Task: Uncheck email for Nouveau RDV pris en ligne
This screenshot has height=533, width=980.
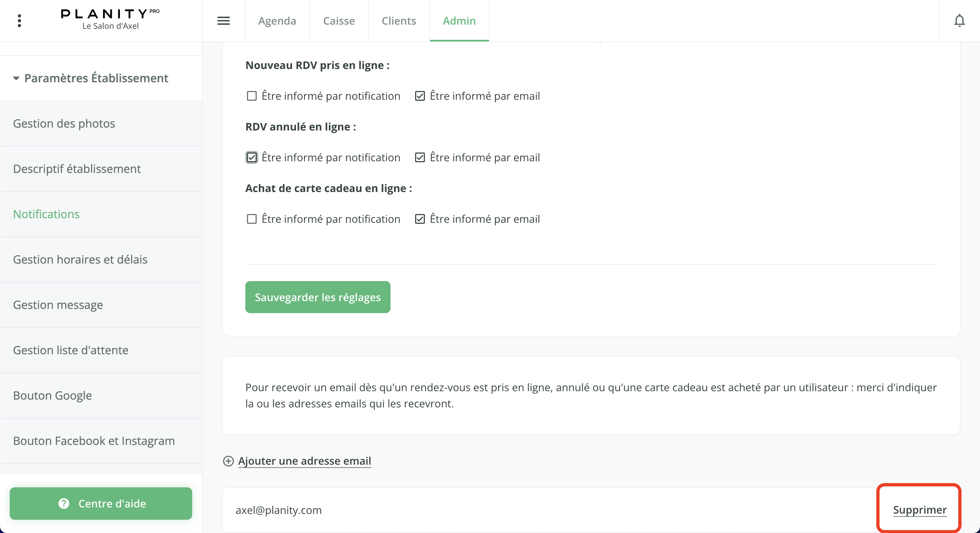Action: pyautogui.click(x=420, y=96)
